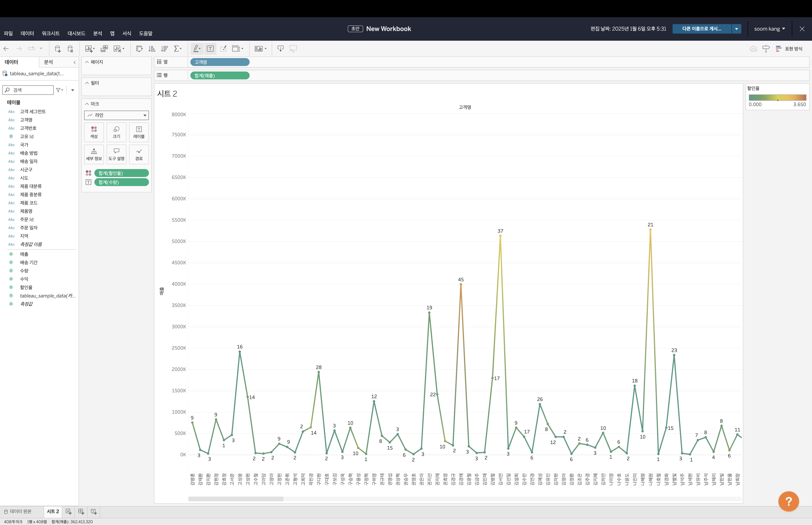The image size is (812, 525).
Task: Click the Format Workbook brush icon
Action: pos(224,49)
